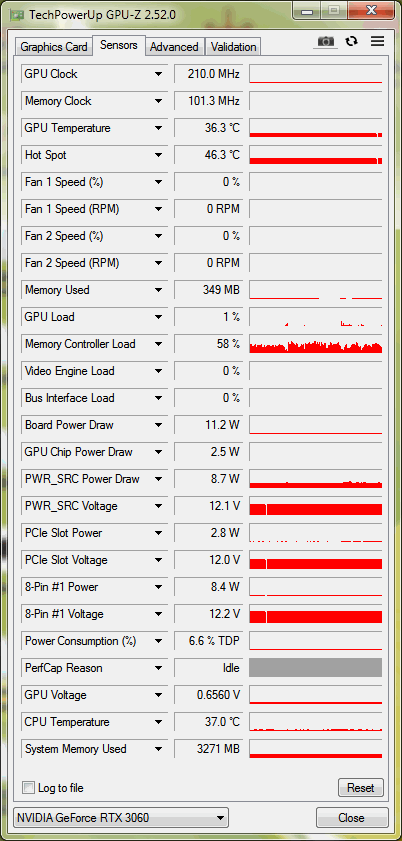Click the 2.5 W GPU Chip Power value
The height and width of the screenshot is (841, 402).
pos(209,452)
